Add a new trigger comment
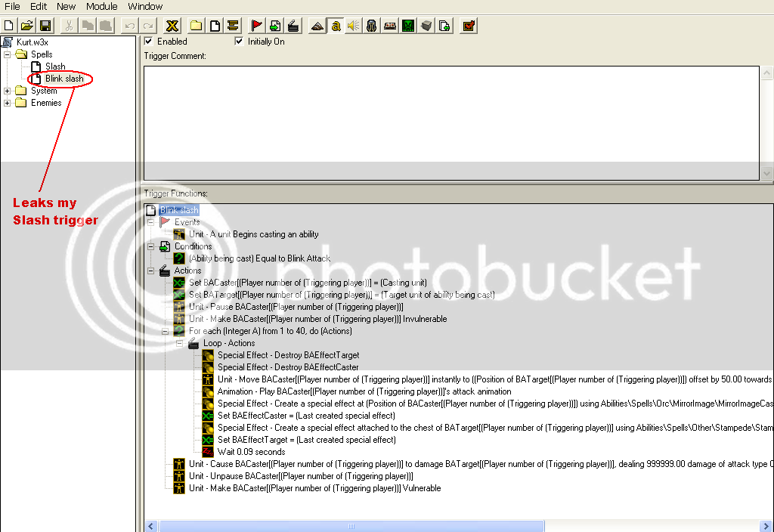The height and width of the screenshot is (532, 774). point(233,26)
